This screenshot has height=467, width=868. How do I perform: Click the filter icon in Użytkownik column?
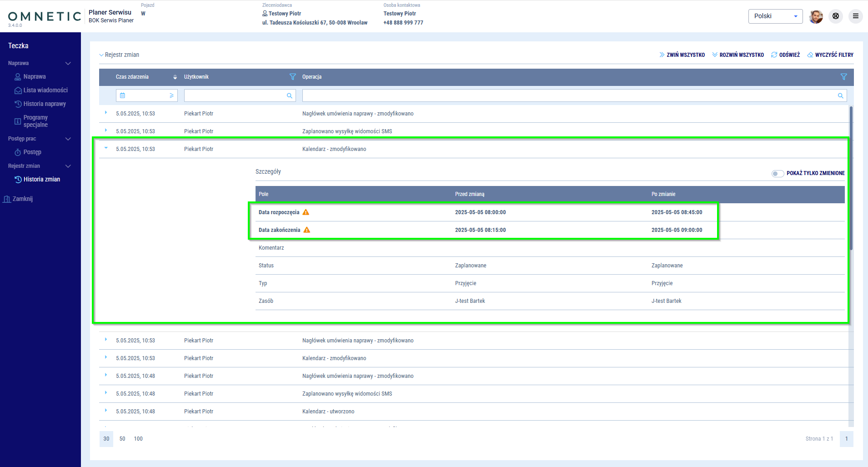click(292, 77)
